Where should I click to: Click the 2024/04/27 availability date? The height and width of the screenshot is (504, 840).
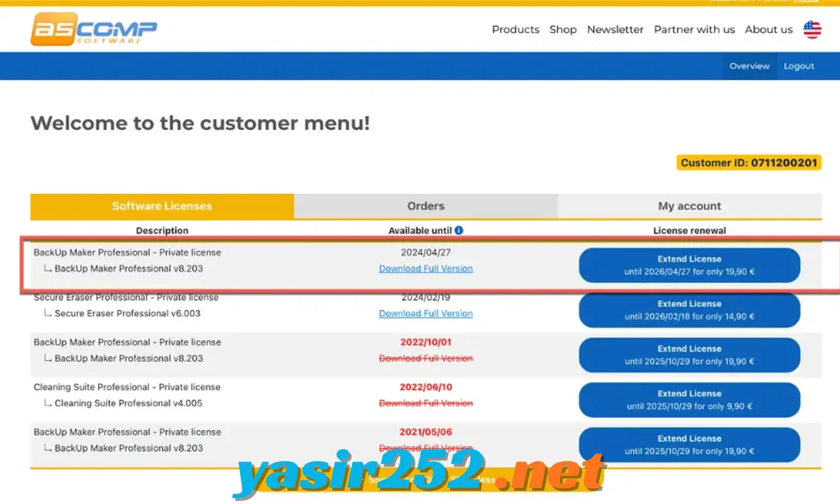click(426, 253)
